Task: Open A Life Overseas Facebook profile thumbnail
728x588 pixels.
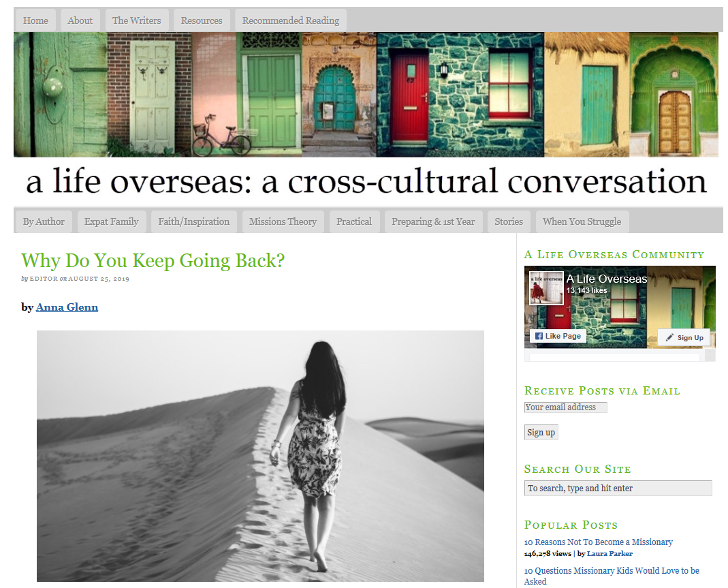Action: 546,288
